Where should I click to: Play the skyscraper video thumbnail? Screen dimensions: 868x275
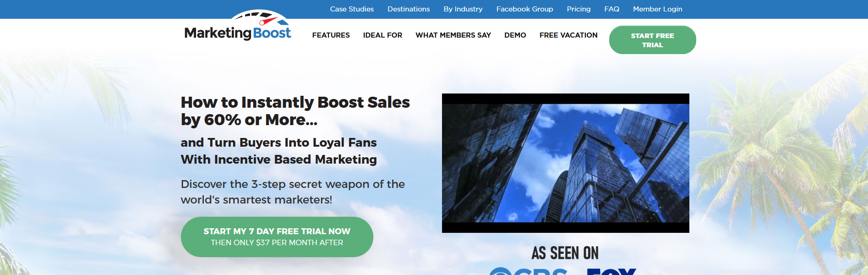pos(565,163)
